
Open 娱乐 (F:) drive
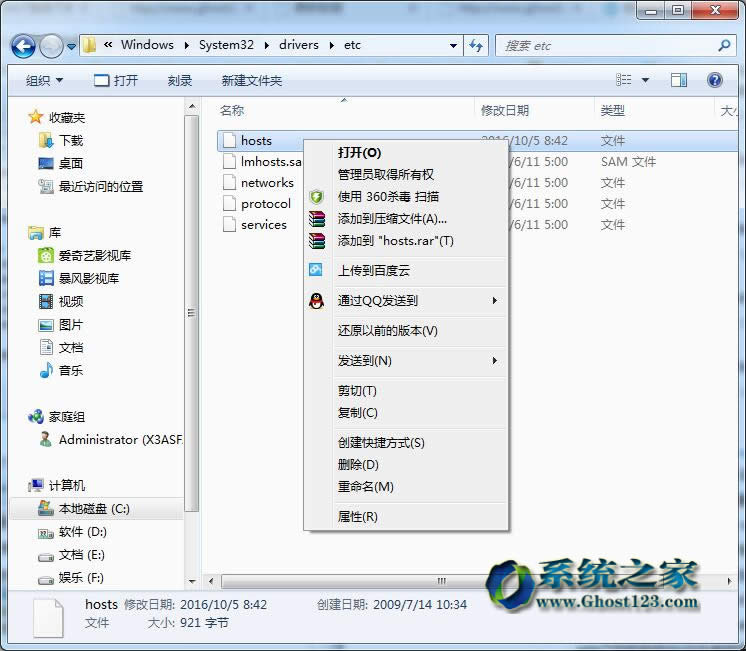point(71,577)
